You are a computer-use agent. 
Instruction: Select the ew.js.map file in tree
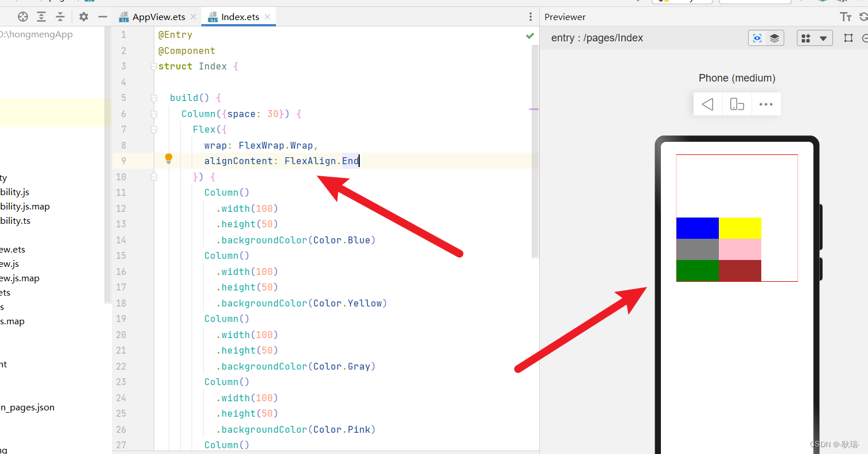pos(20,278)
